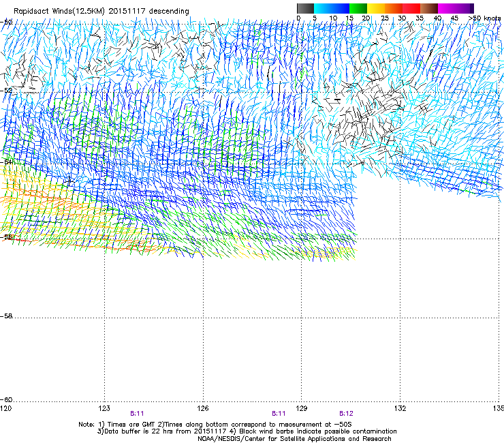504x443 pixels.
Task: Click the gray 0-5 knots color bar segment
Action: 305,8
